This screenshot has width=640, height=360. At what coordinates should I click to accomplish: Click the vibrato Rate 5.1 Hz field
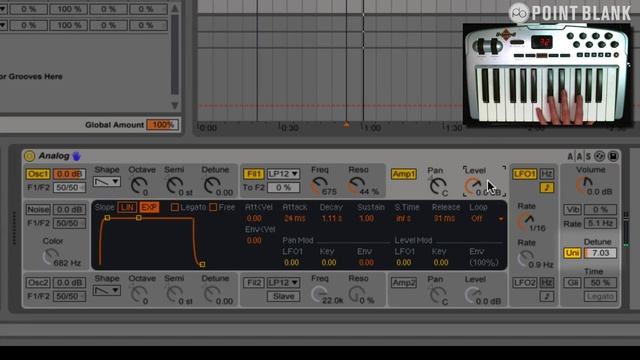600,223
